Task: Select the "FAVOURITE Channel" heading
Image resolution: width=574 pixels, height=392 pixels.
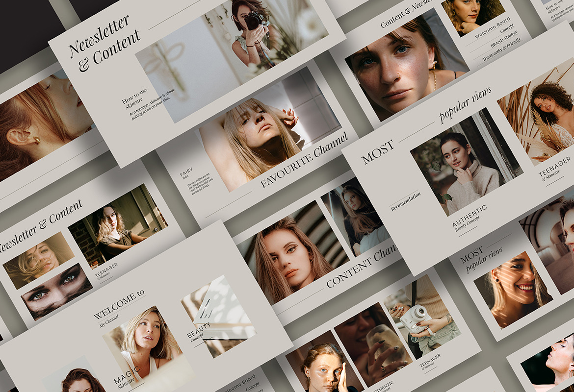Action: pos(304,159)
